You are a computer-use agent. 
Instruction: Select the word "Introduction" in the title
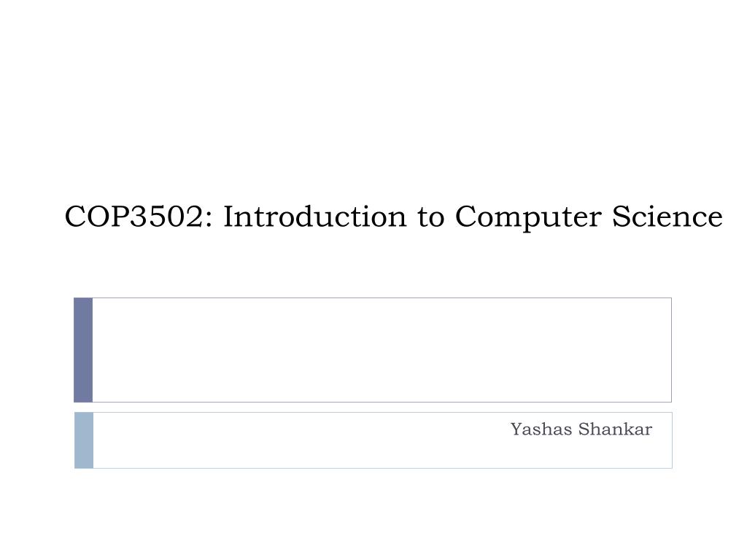[x=315, y=217]
